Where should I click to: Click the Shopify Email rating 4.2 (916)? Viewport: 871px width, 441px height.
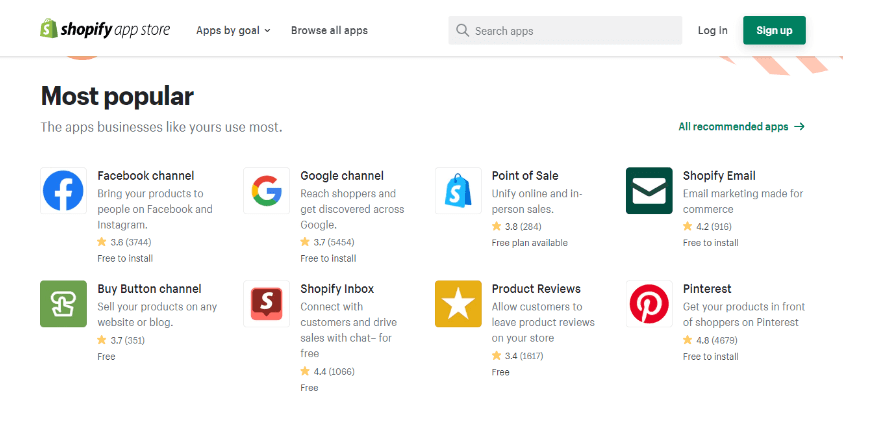point(714,227)
